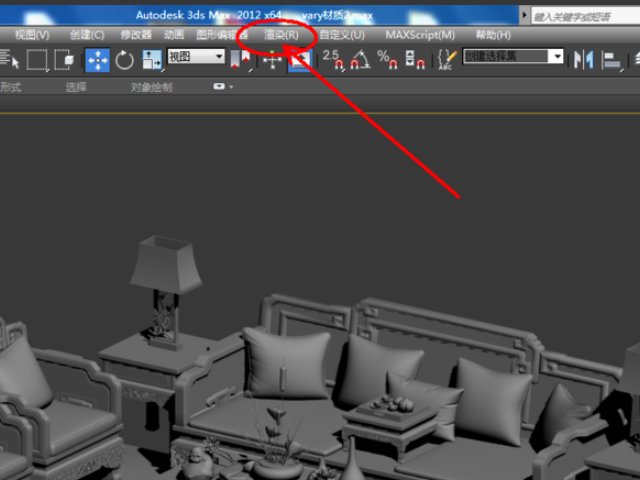This screenshot has height=480, width=640.
Task: Click the 对象绘制 ribbon tab
Action: tap(151, 87)
